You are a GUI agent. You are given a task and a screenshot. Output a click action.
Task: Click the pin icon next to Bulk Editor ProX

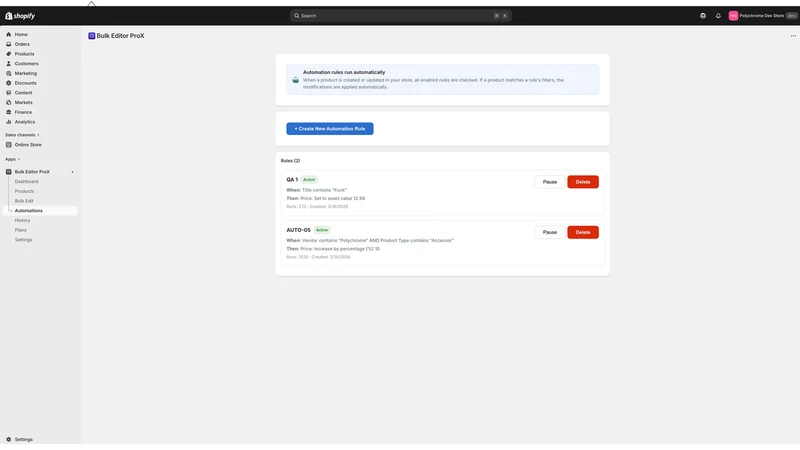coord(72,172)
